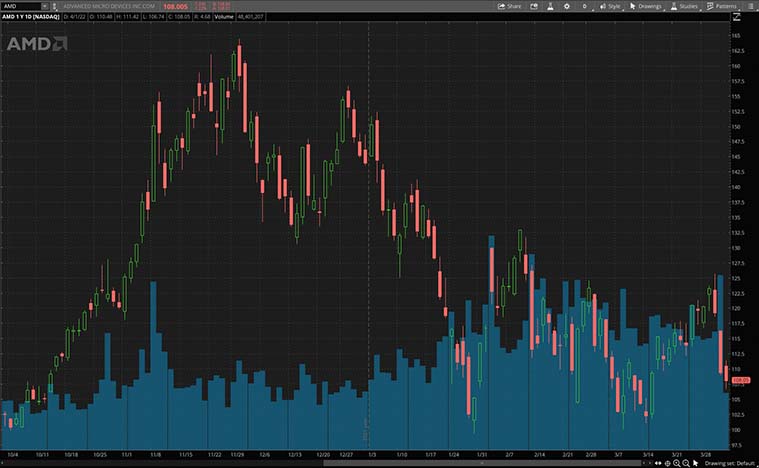This screenshot has width=759, height=468.
Task: Open the Studies menu
Action: coord(684,6)
